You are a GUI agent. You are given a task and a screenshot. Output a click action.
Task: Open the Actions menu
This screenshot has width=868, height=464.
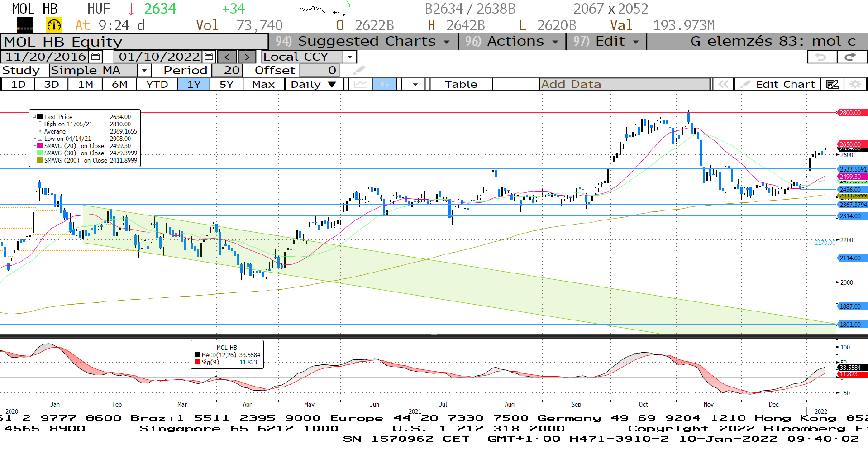512,42
